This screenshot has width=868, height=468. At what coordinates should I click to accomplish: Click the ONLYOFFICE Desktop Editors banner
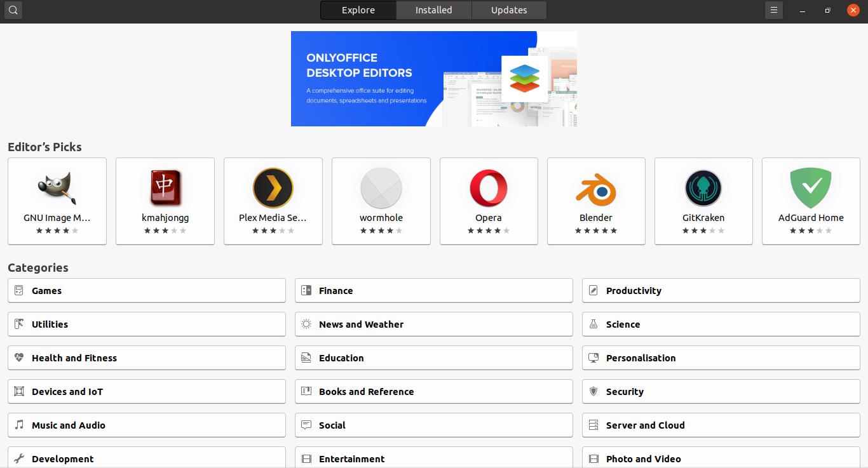433,79
